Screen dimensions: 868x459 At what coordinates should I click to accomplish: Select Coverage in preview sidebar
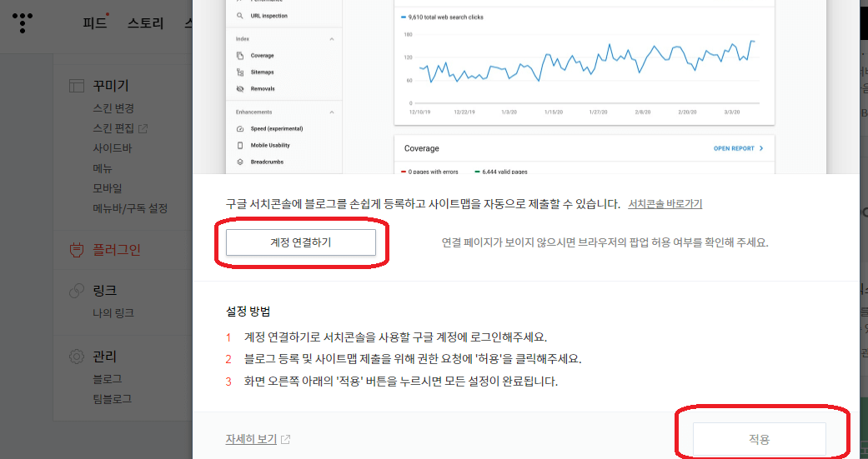(263, 56)
